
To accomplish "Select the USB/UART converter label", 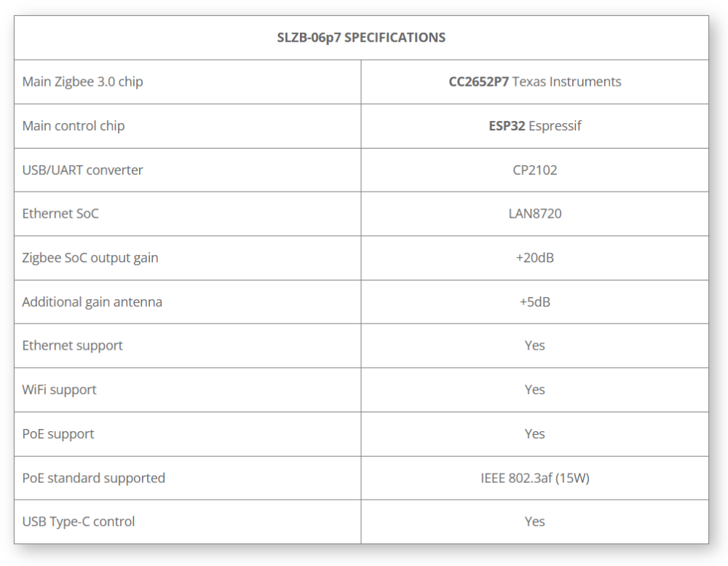I will tap(83, 170).
